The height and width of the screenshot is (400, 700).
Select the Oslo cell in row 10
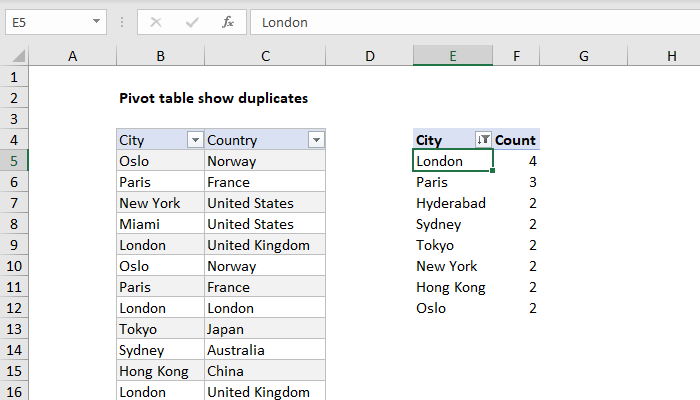coord(160,266)
